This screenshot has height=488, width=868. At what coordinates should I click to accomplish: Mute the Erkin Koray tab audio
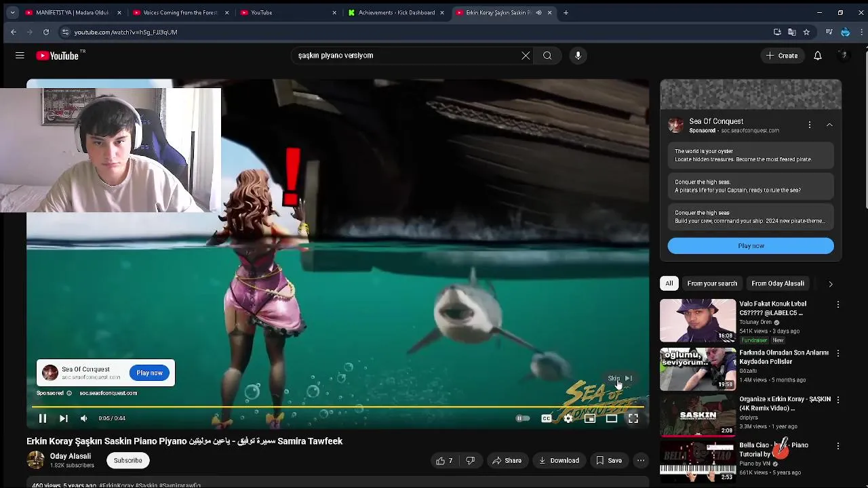tap(539, 12)
